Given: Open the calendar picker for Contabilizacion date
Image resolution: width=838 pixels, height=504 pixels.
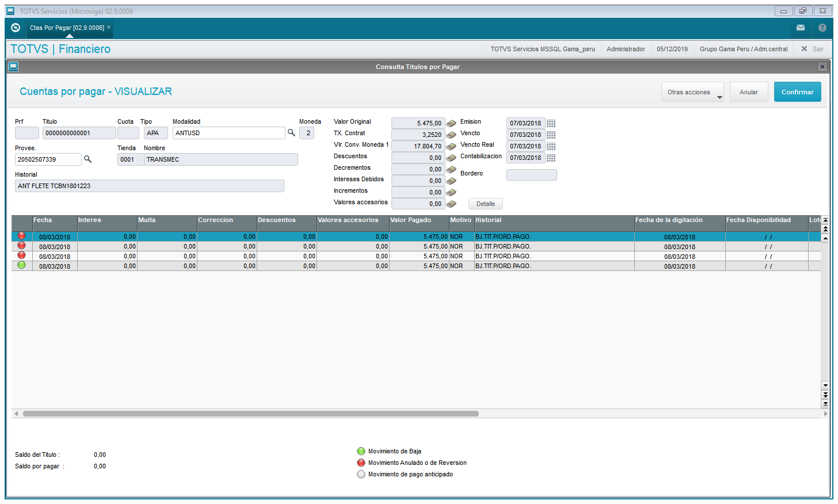Looking at the screenshot, I should (551, 158).
